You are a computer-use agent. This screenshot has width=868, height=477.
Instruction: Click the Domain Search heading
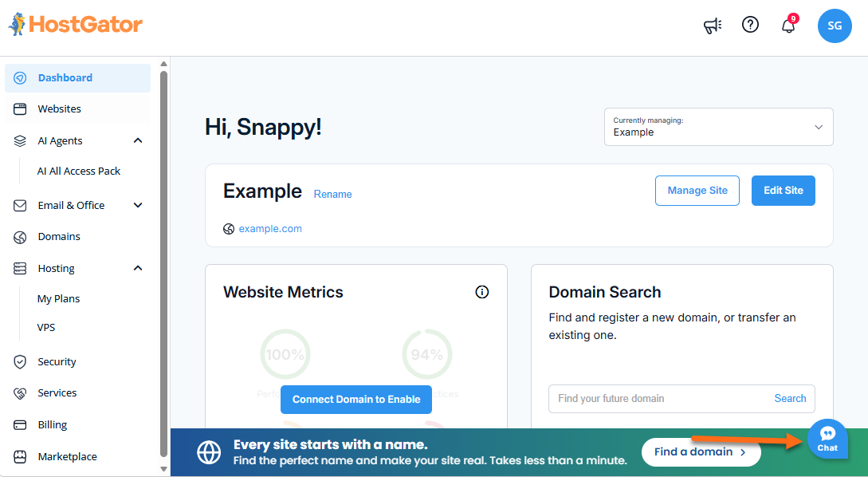coord(605,292)
